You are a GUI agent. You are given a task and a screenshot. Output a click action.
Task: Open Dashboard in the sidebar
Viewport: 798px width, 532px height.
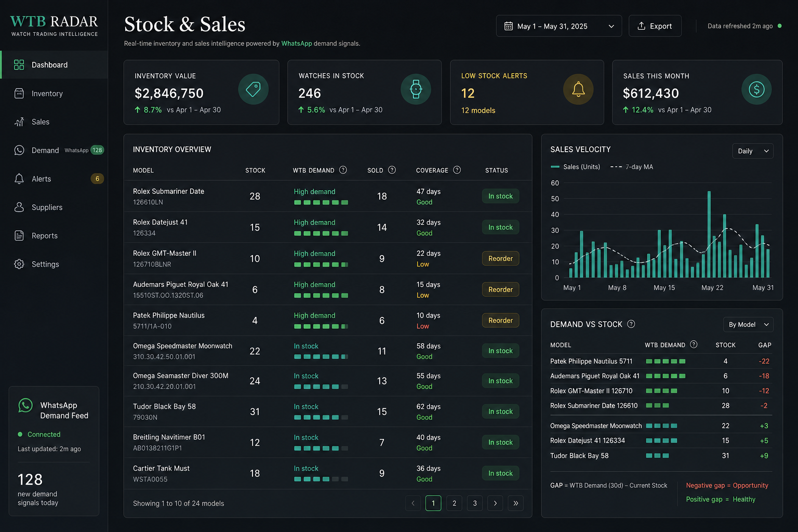pos(54,64)
